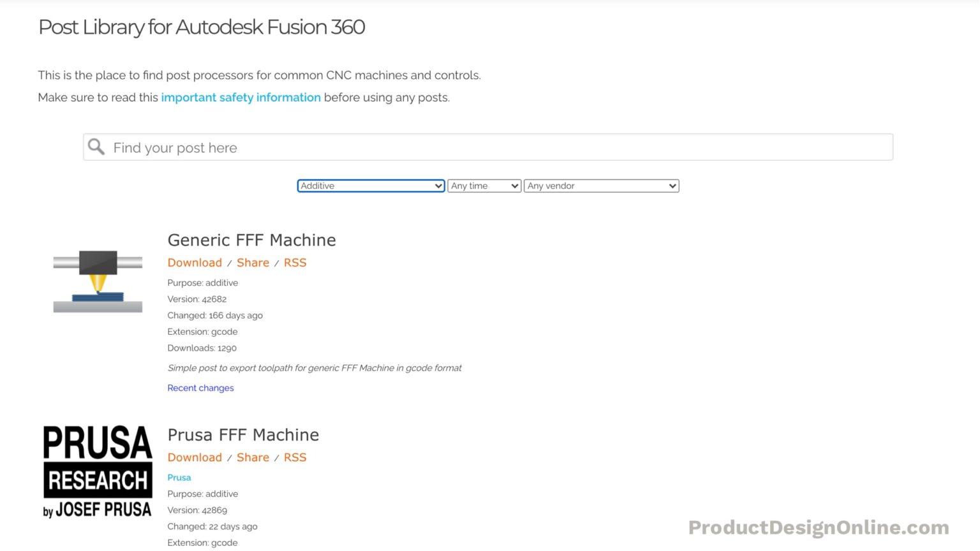This screenshot has height=551, width=980.
Task: Open the important safety information link
Action: (241, 97)
